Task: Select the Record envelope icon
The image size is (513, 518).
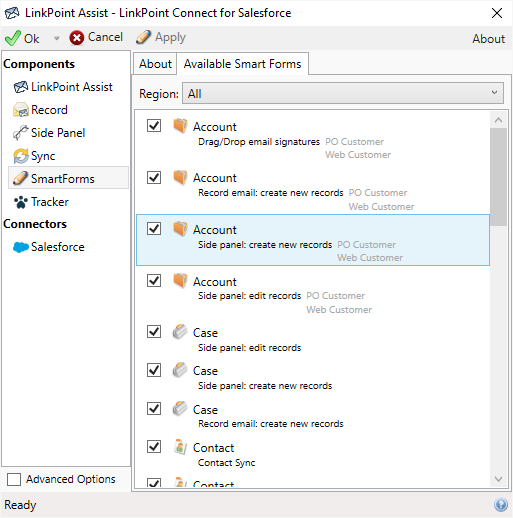Action: coord(21,110)
